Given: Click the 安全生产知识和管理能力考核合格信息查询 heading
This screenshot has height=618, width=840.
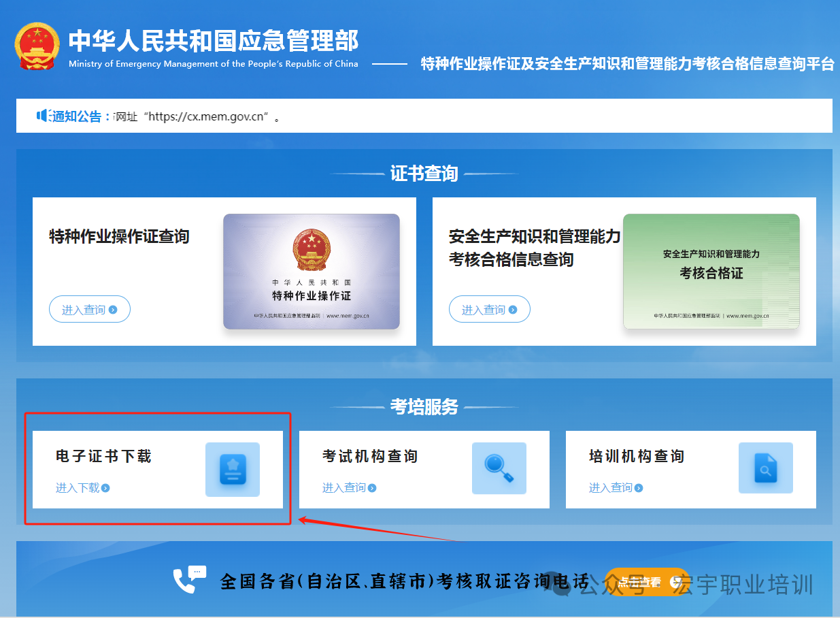Looking at the screenshot, I should tap(535, 248).
